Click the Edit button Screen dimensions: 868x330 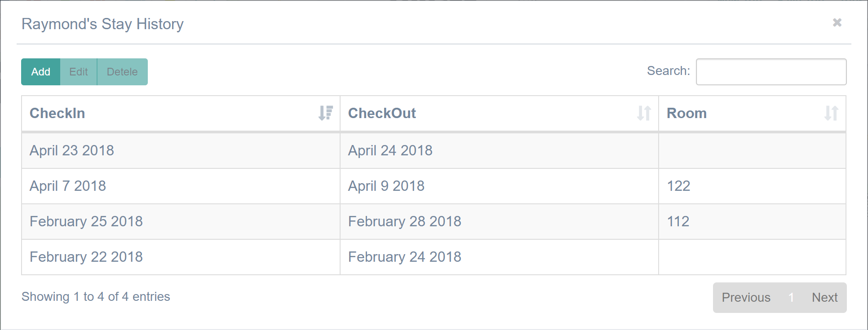[79, 72]
